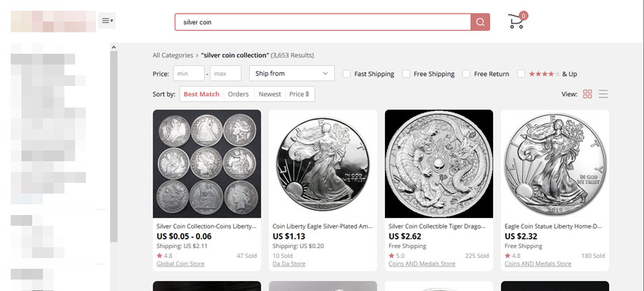
Task: Visit the Da Da Store link
Action: tap(289, 264)
